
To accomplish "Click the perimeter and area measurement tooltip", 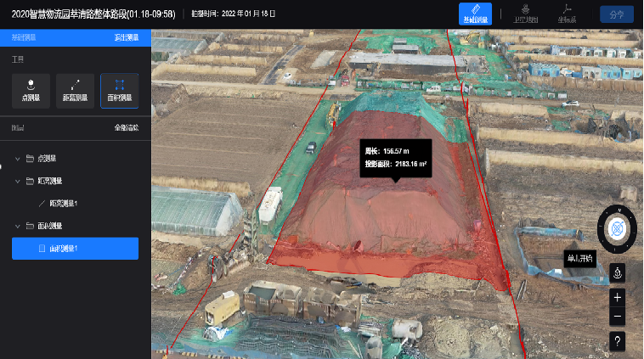I will (x=395, y=156).
